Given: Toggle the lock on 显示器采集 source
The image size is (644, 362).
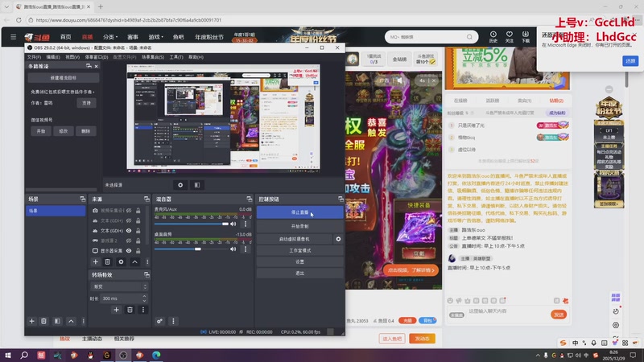Looking at the screenshot, I should point(138,251).
